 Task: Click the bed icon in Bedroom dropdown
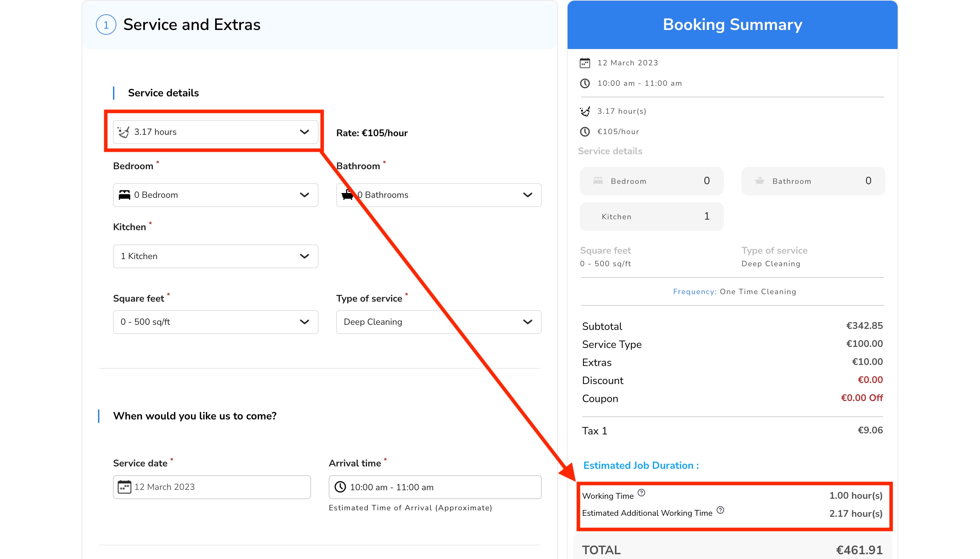pyautogui.click(x=124, y=195)
